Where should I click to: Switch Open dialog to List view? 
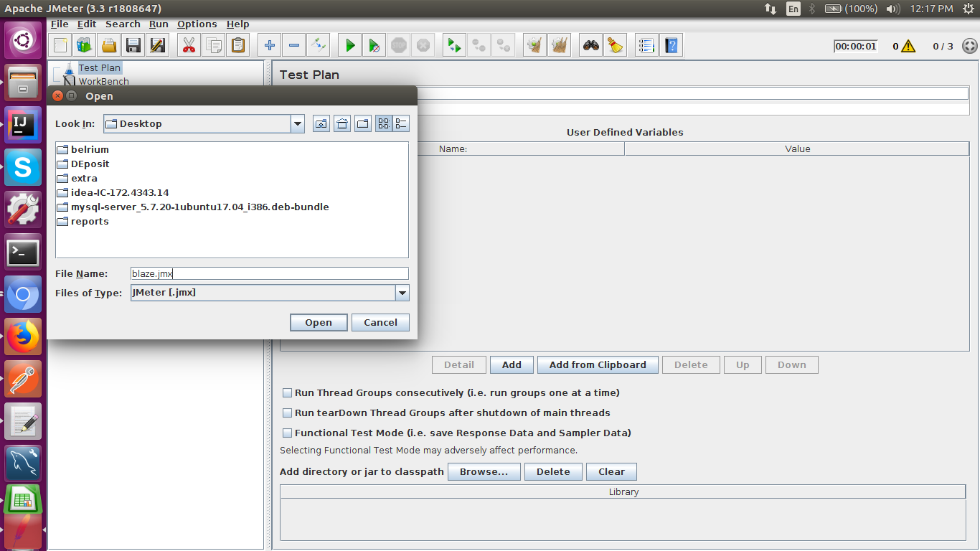pos(384,123)
